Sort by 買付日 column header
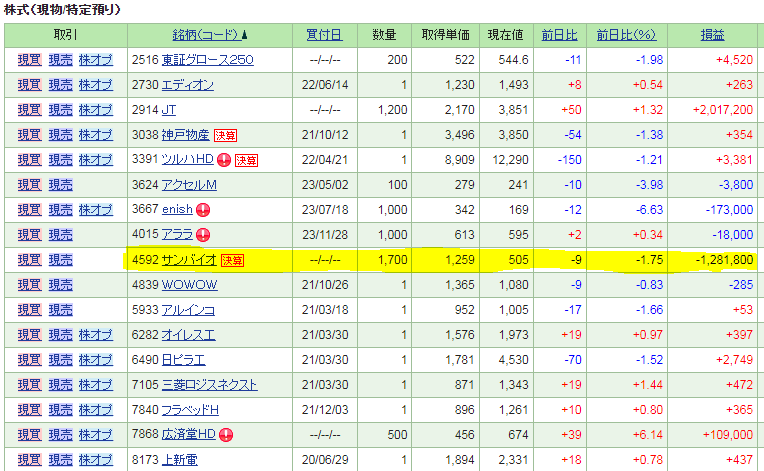This screenshot has width=764, height=471. coord(324,35)
